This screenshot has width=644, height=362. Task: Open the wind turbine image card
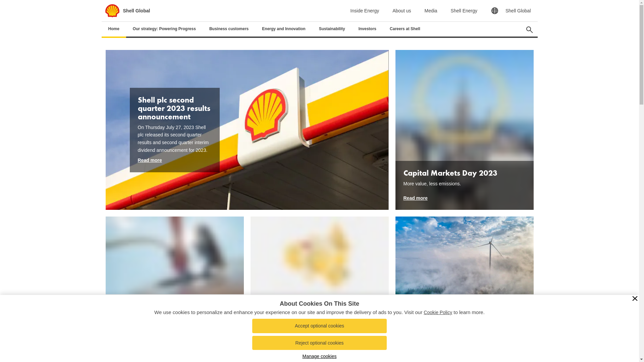click(x=464, y=255)
